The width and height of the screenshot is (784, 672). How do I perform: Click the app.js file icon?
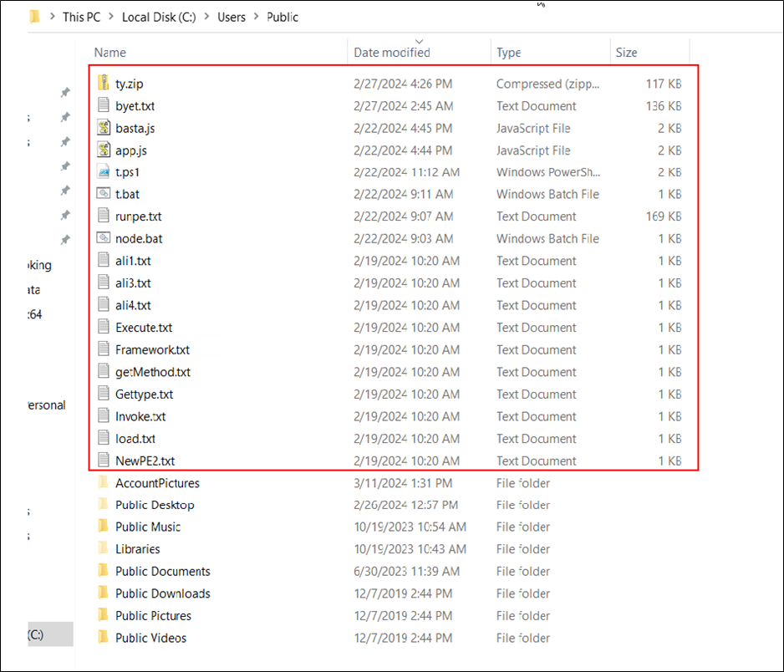click(x=104, y=150)
